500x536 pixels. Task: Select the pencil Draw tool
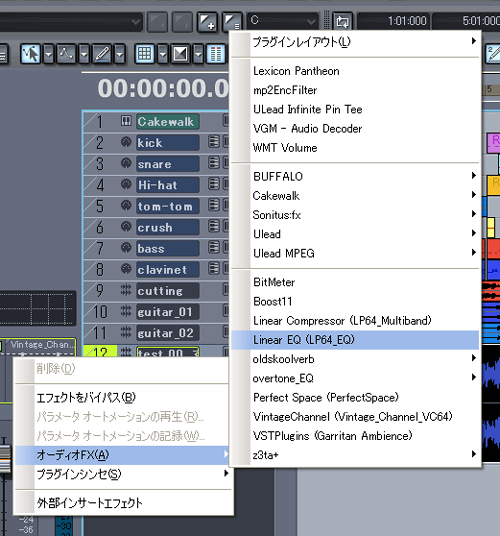(102, 54)
